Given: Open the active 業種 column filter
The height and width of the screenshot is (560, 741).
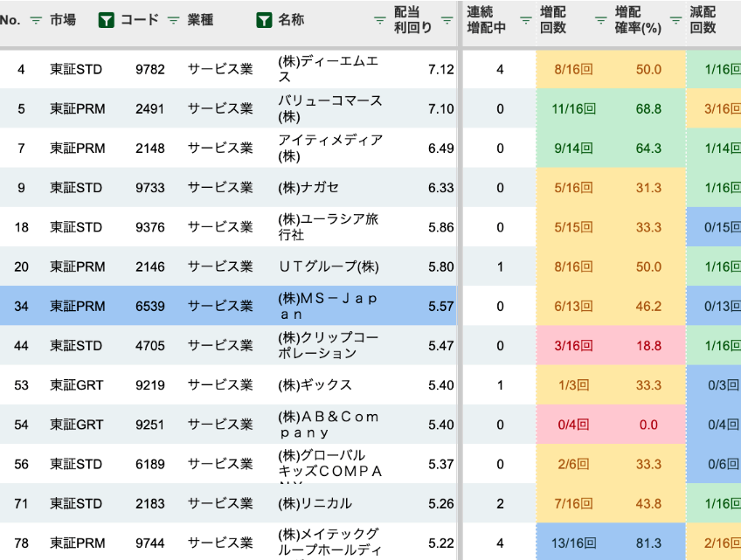Looking at the screenshot, I should point(264,20).
